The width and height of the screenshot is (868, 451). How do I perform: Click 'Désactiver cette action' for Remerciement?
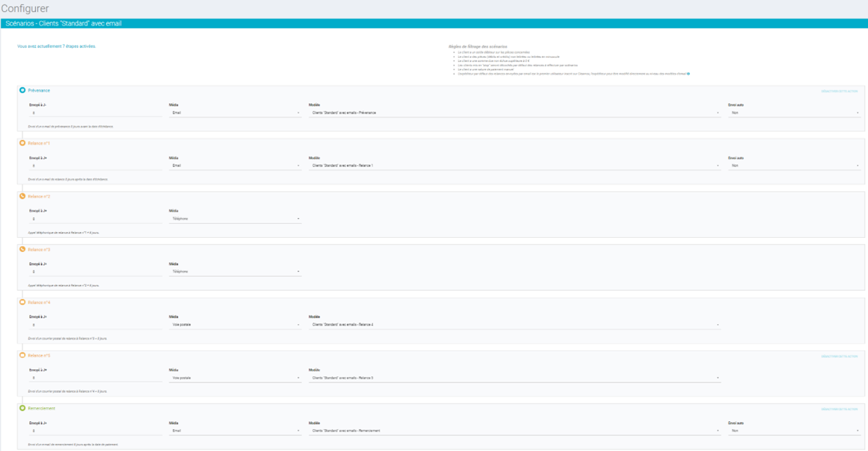[839, 409]
